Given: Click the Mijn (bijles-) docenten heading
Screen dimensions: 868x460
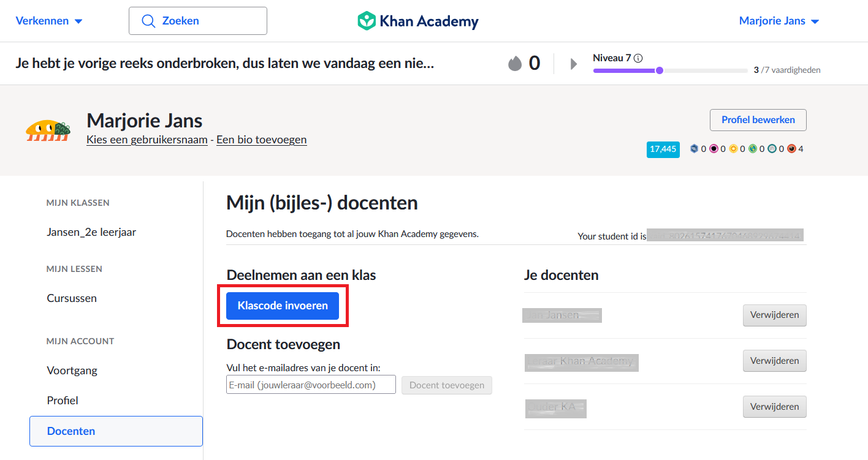Looking at the screenshot, I should [322, 203].
